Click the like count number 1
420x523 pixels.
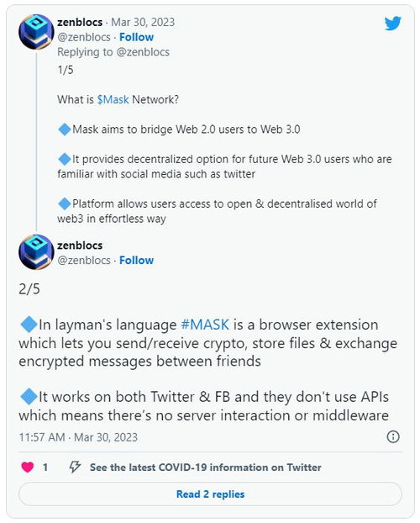coord(45,468)
